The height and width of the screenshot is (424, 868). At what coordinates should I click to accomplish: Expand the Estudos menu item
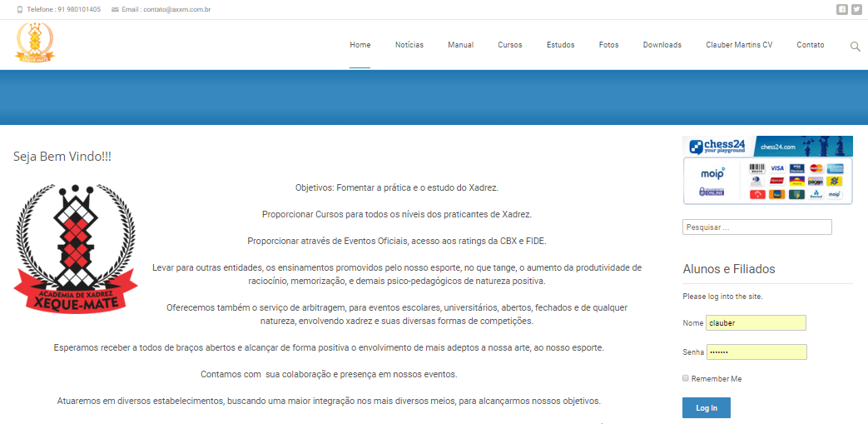[x=560, y=45]
